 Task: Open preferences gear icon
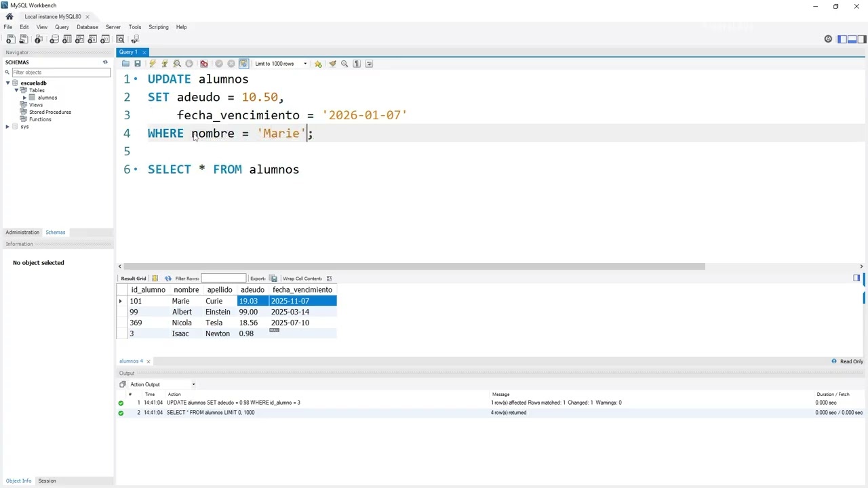click(x=828, y=39)
